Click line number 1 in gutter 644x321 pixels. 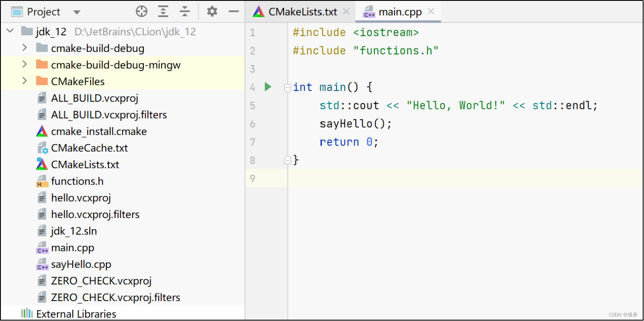(x=252, y=32)
